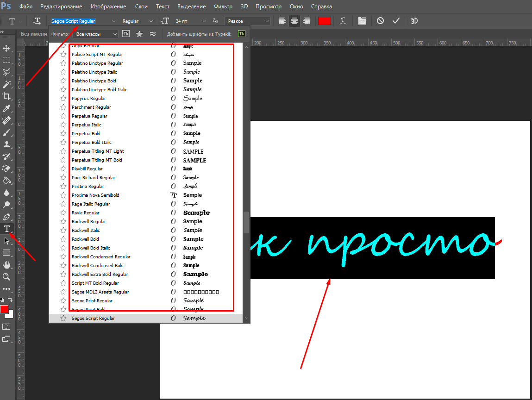532x400 pixels.
Task: Select the Blur tool
Action: click(6, 193)
